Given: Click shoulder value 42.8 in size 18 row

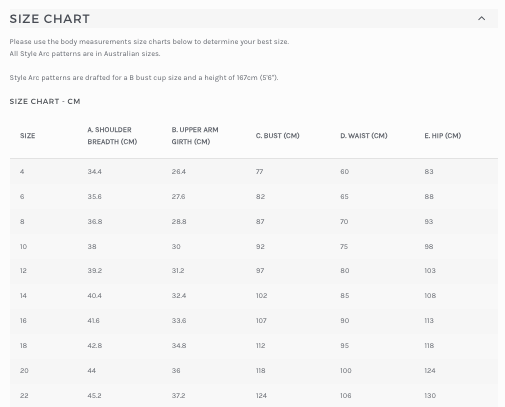Looking at the screenshot, I should click(x=95, y=346).
